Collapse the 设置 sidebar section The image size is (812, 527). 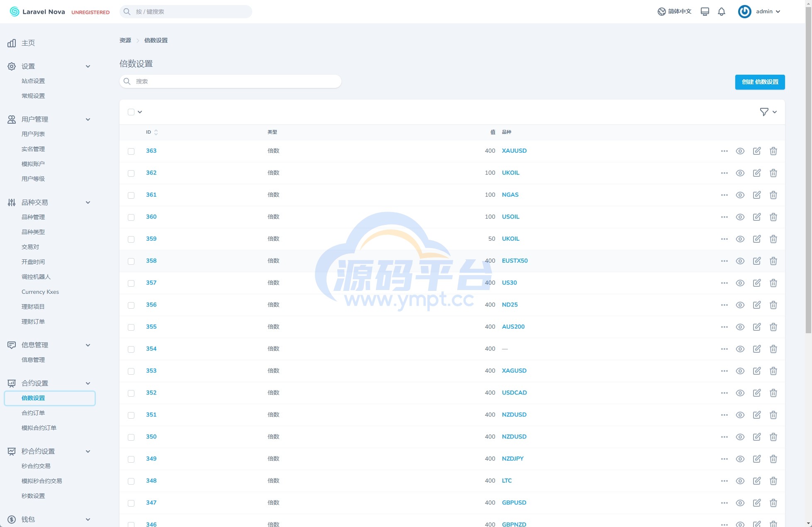tap(88, 66)
